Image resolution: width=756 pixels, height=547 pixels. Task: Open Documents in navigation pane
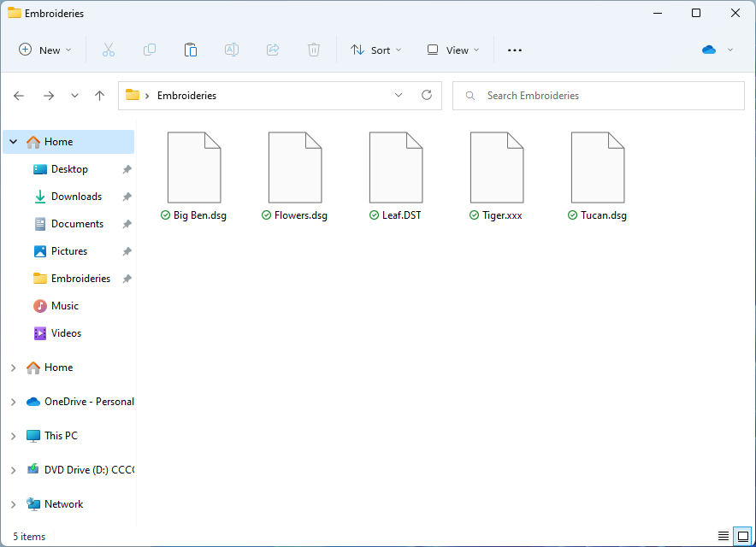[x=77, y=224]
